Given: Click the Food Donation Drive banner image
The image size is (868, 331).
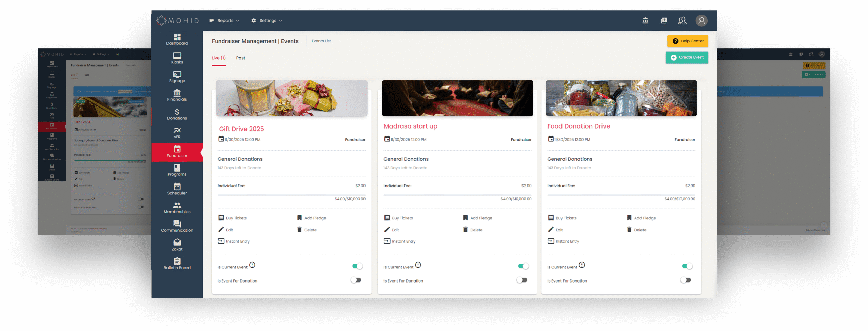Looking at the screenshot, I should click(x=621, y=98).
